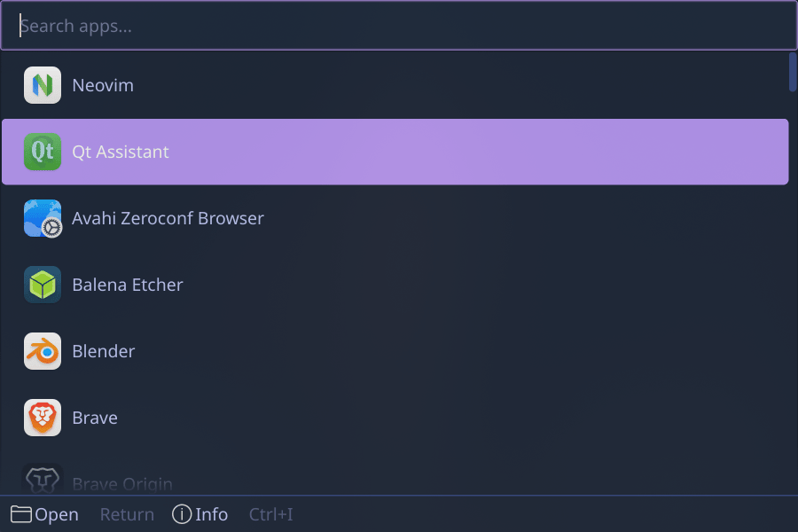798x532 pixels.
Task: Click the Balena Etcher cube icon
Action: tap(43, 285)
